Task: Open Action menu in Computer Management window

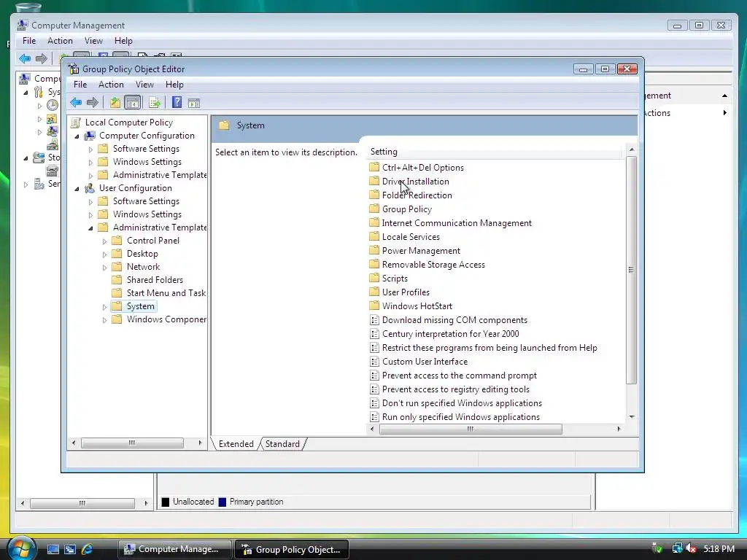Action: (60, 41)
